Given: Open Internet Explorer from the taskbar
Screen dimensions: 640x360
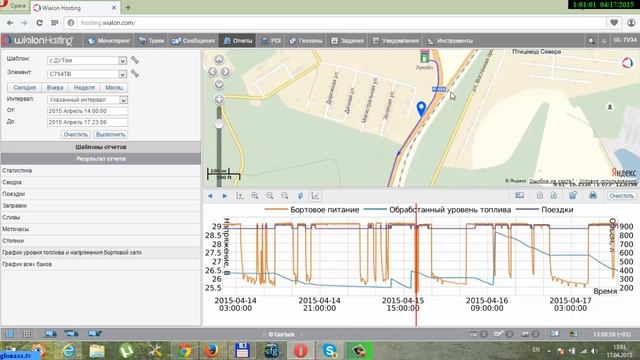Looking at the screenshot, I should click(x=69, y=351).
